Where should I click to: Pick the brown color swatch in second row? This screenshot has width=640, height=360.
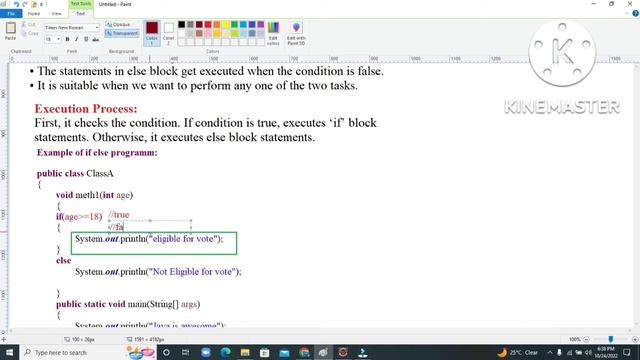pyautogui.click(x=199, y=33)
